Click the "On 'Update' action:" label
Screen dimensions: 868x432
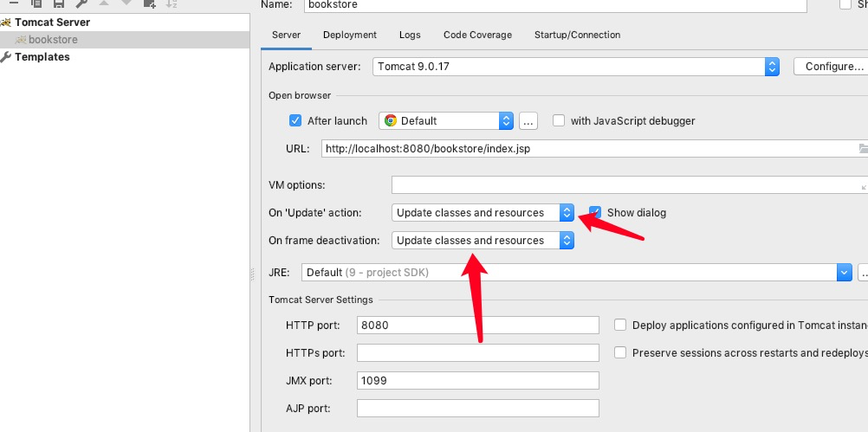click(314, 212)
